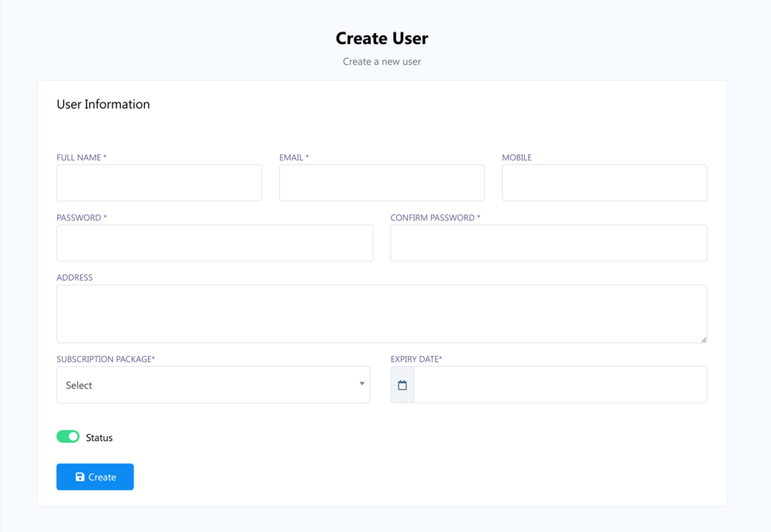Viewport: 771px width, 532px height.
Task: Select the Mobile number field
Action: point(604,183)
